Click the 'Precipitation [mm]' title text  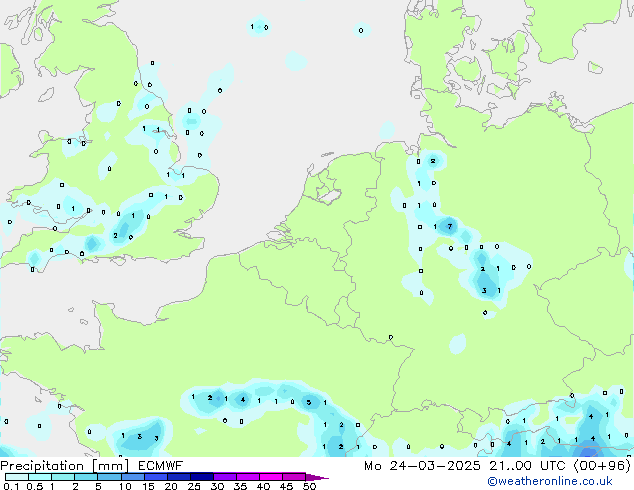(x=64, y=466)
